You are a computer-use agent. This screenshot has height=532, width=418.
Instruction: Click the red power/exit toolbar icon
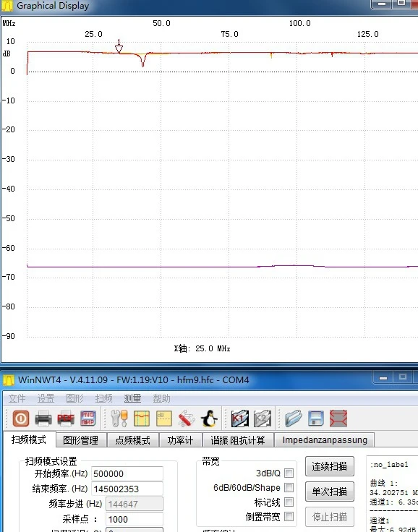[x=21, y=419]
